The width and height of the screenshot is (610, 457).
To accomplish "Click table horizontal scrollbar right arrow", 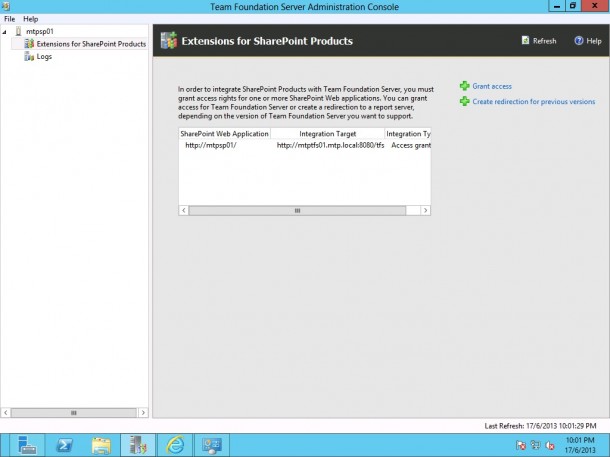I will pos(426,210).
